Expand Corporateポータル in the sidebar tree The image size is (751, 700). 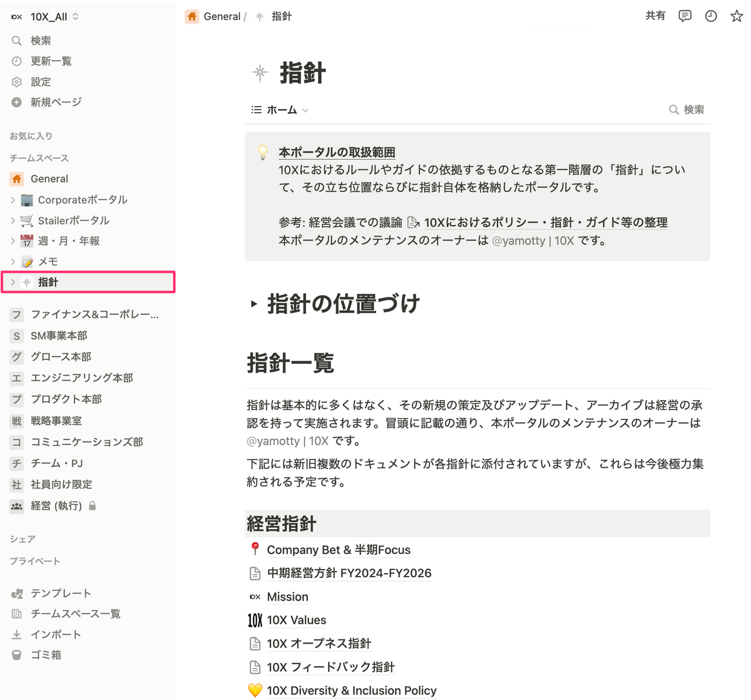click(x=13, y=200)
